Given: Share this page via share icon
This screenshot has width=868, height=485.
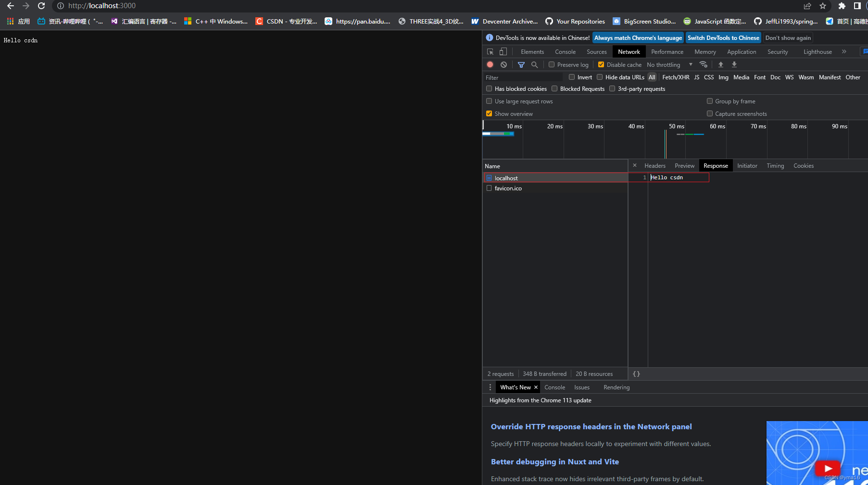Looking at the screenshot, I should (x=807, y=6).
